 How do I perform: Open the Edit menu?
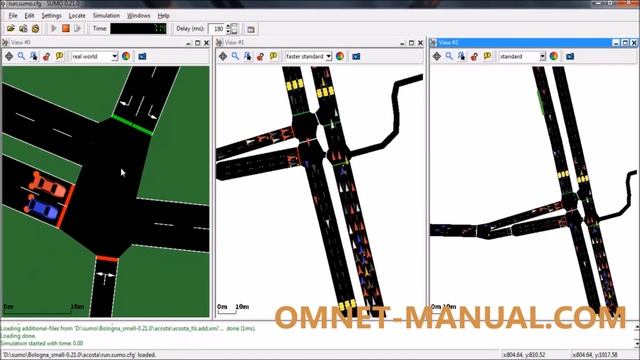29,16
